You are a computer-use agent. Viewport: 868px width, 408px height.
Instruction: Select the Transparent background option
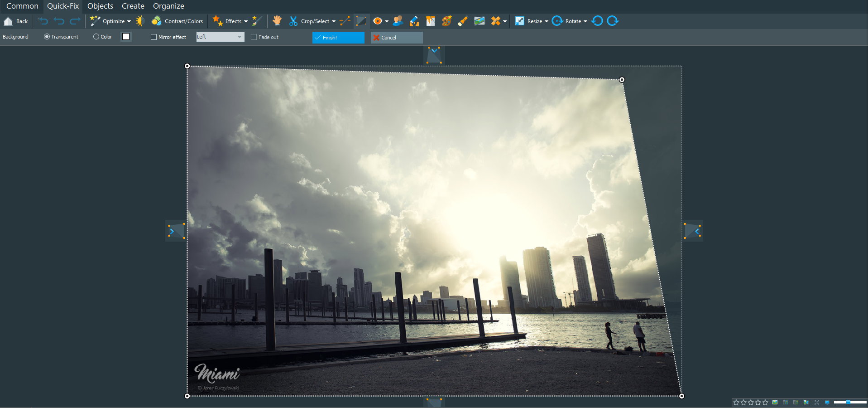tap(47, 37)
